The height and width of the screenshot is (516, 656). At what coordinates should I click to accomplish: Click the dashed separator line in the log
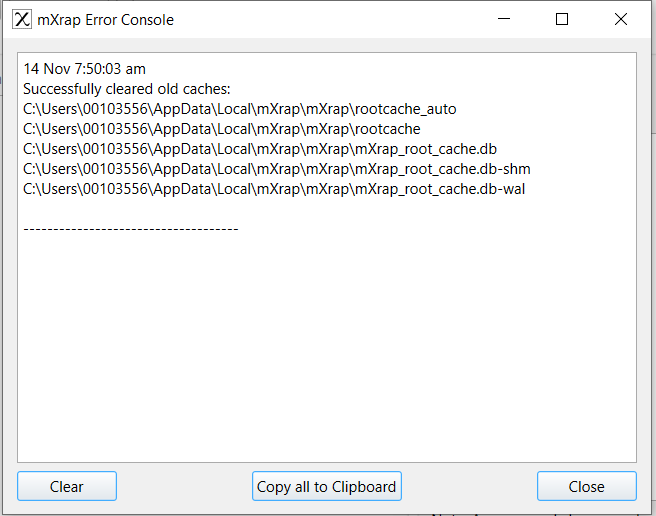point(130,229)
